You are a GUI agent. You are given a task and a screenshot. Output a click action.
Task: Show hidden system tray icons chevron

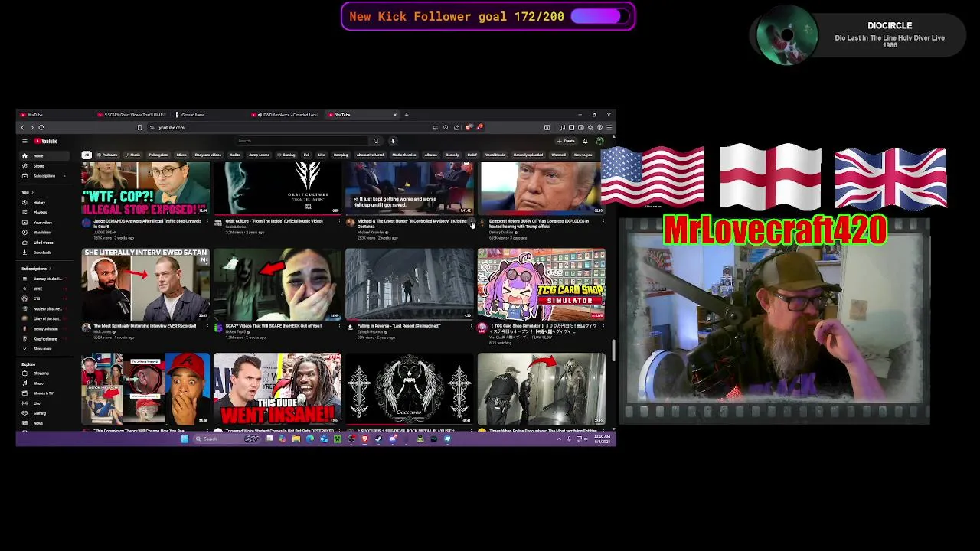(x=559, y=439)
